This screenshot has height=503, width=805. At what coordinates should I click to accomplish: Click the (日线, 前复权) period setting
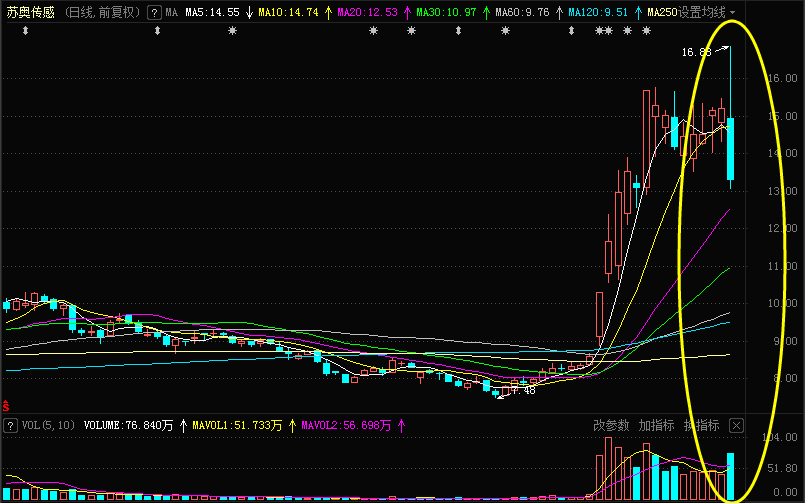103,13
